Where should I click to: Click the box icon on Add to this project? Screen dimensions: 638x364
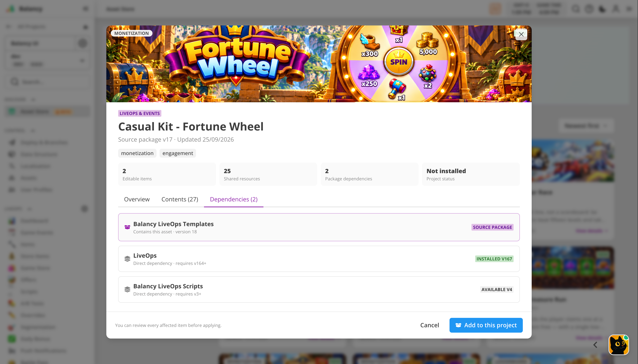click(458, 325)
